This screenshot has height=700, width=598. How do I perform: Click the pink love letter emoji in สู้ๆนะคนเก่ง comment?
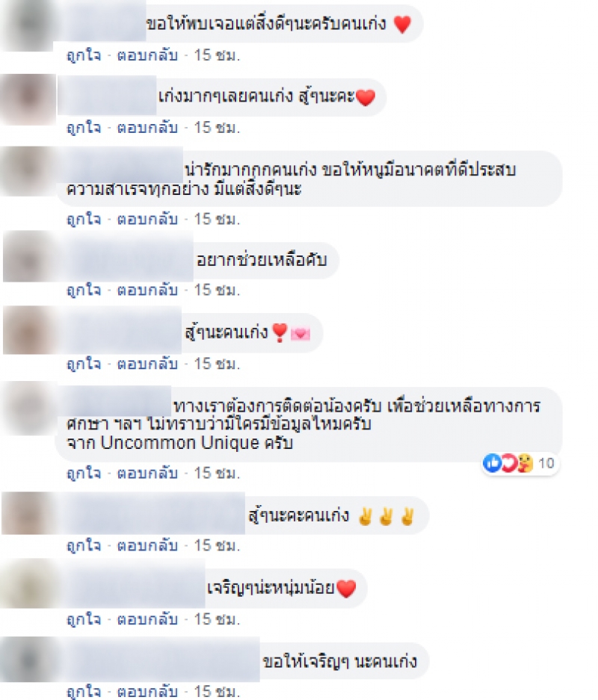(x=300, y=333)
